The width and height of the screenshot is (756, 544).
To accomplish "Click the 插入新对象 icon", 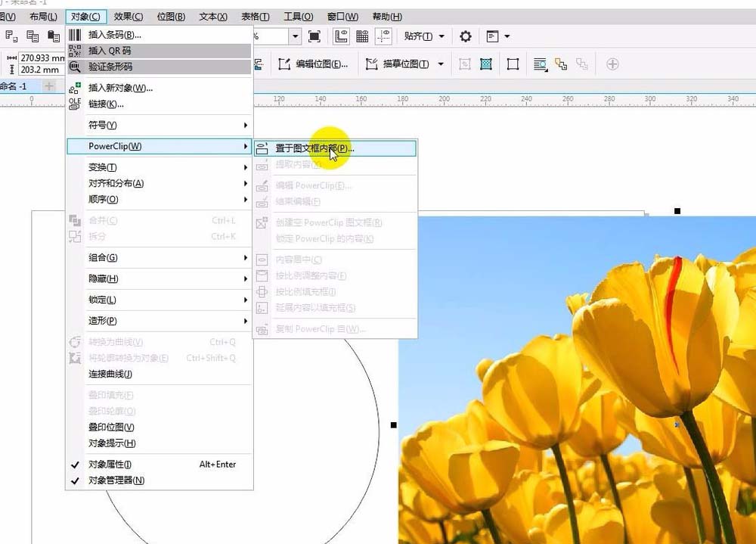I will [x=75, y=88].
